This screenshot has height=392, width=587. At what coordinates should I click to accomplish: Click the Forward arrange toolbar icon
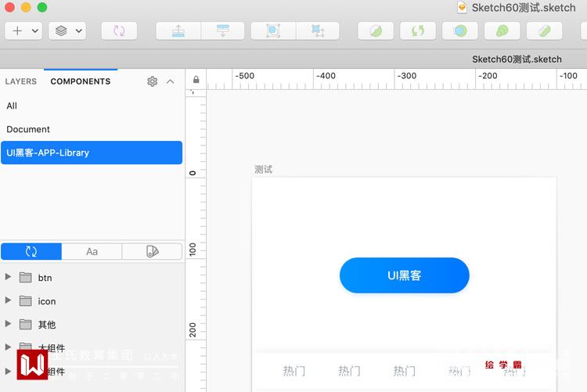pos(178,31)
